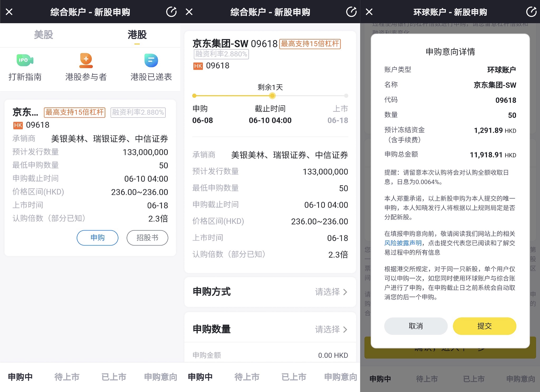
Task: Select middle panel 申购中 bottom tab
Action: 200,377
